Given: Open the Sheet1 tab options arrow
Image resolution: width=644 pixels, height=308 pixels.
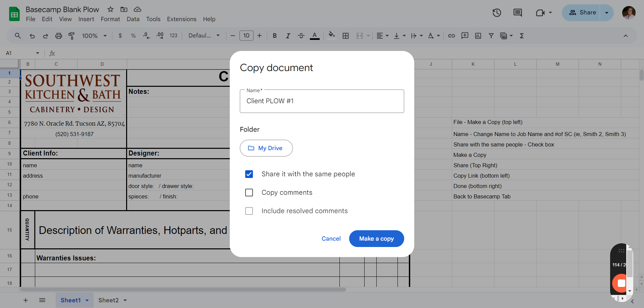Looking at the screenshot, I should pos(87,300).
